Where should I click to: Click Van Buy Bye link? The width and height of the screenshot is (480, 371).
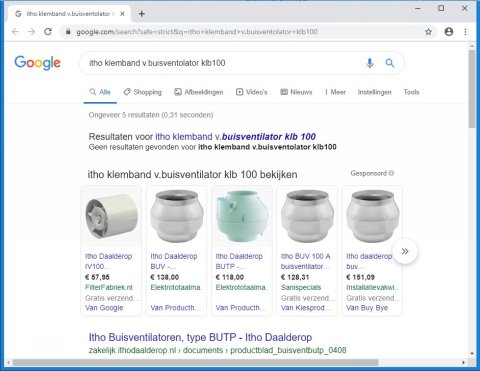(367, 308)
